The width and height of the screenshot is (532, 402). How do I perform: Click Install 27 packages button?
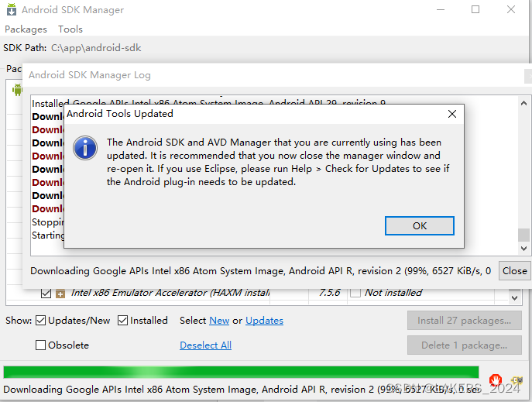(x=464, y=321)
